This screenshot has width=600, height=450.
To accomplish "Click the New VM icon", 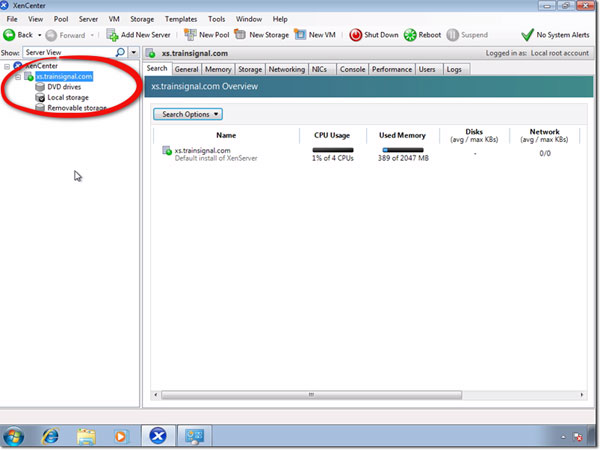I will click(300, 34).
